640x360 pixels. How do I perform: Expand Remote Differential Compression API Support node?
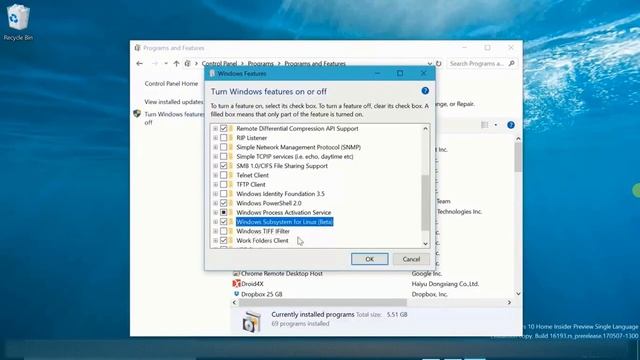pos(216,129)
